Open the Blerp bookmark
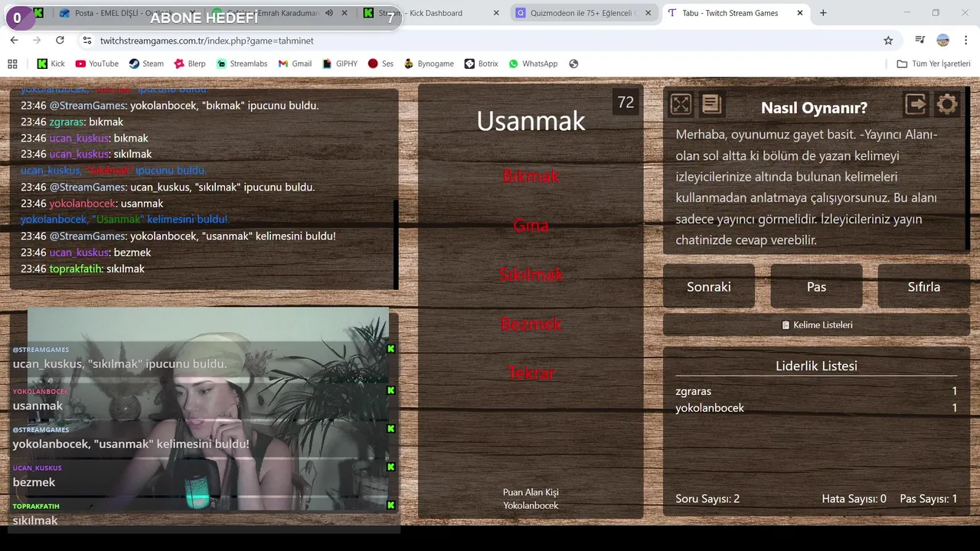This screenshot has width=980, height=551. click(190, 64)
